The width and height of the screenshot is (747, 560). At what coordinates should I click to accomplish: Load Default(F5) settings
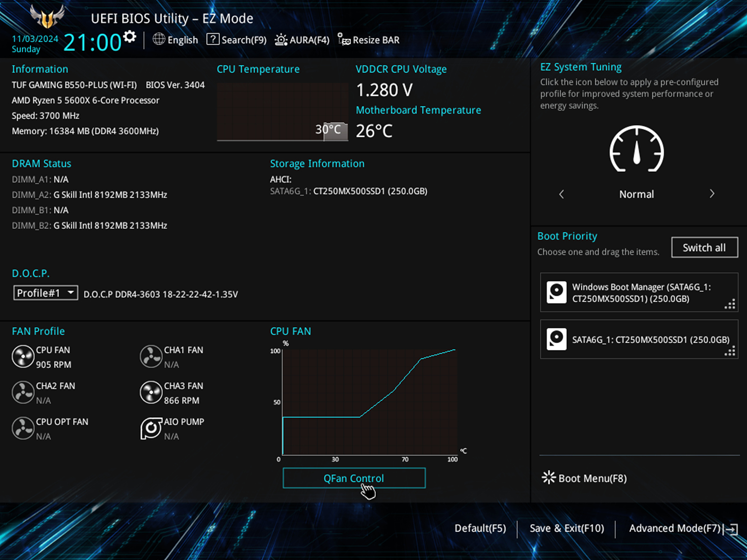[480, 528]
